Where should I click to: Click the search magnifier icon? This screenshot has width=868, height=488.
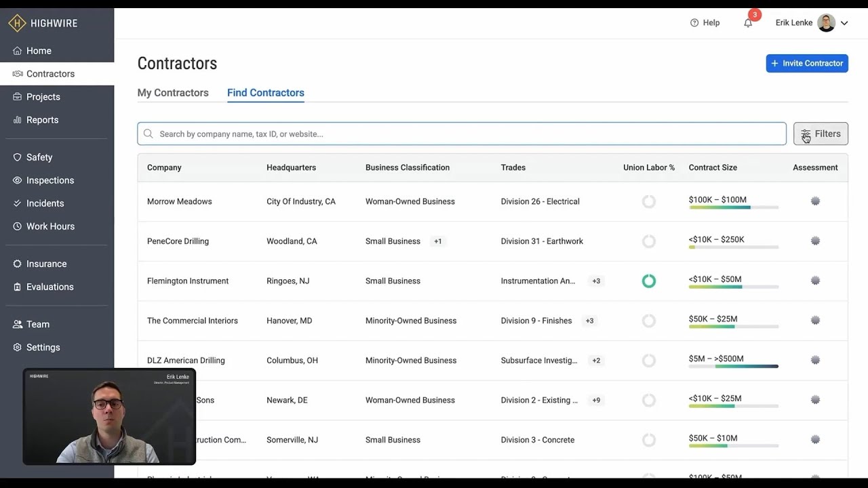(x=149, y=134)
